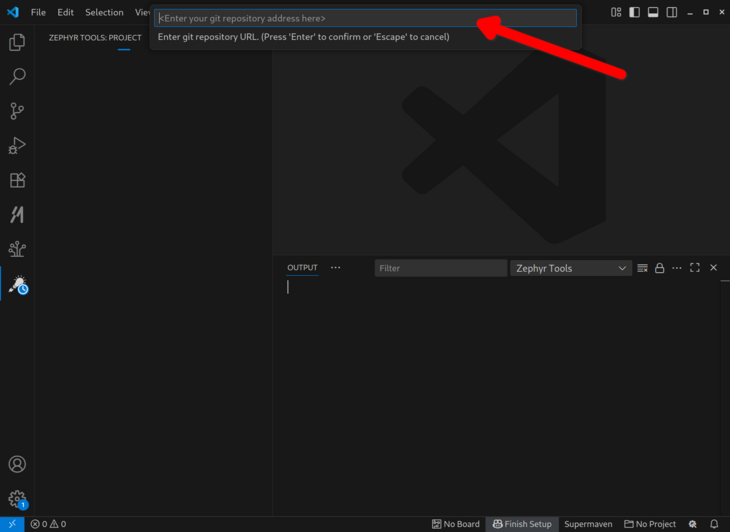This screenshot has height=532, width=730.
Task: Toggle the secondary side bar
Action: click(x=672, y=12)
